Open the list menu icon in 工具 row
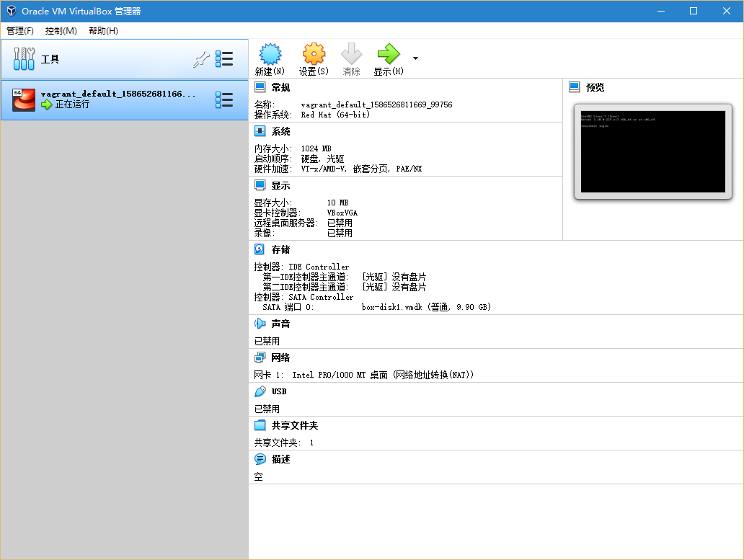Image resolution: width=744 pixels, height=560 pixels. point(224,59)
